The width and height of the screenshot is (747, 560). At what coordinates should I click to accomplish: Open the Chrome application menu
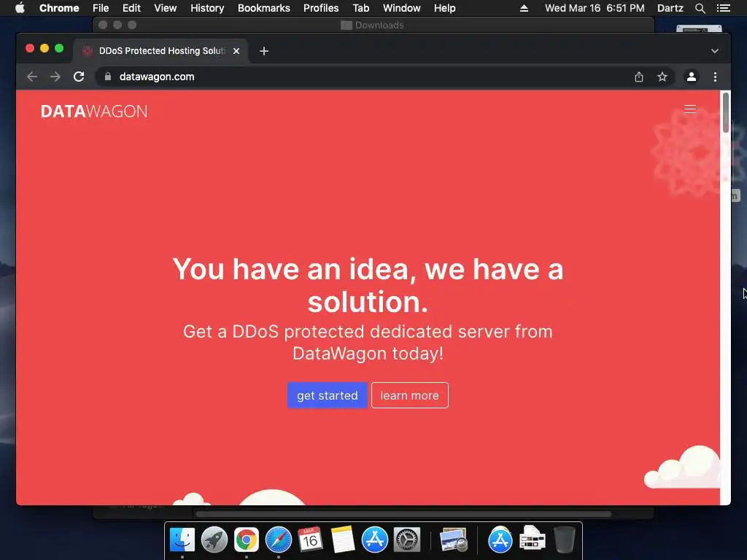tap(59, 8)
